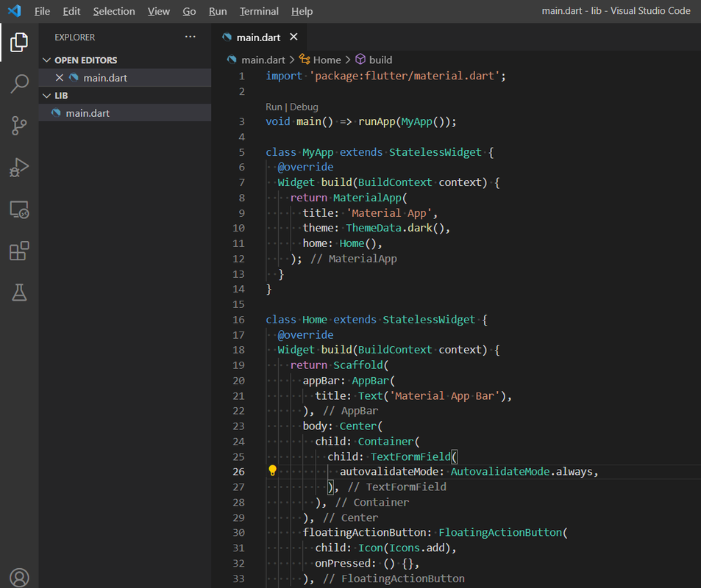The width and height of the screenshot is (701, 588).
Task: Open the Run and Debug view
Action: 19,168
